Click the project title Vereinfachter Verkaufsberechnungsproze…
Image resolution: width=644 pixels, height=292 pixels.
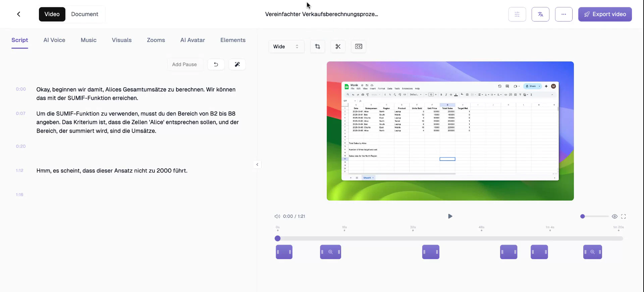click(x=322, y=14)
